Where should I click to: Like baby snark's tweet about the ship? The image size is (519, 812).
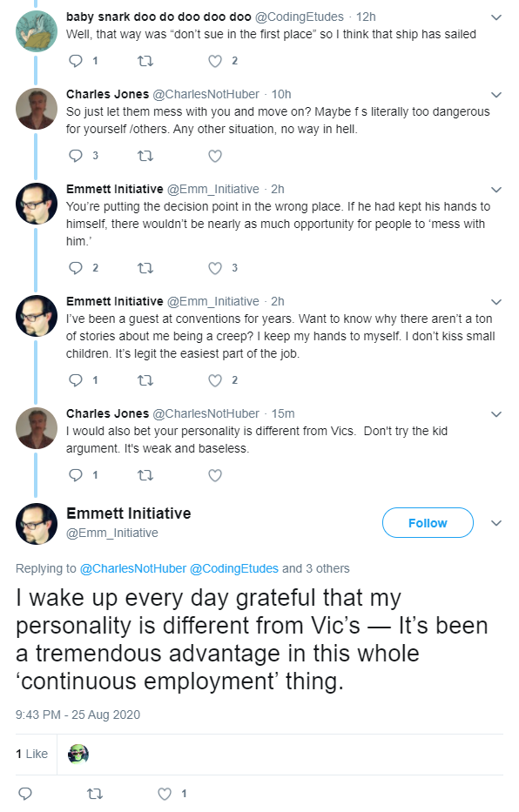(215, 61)
